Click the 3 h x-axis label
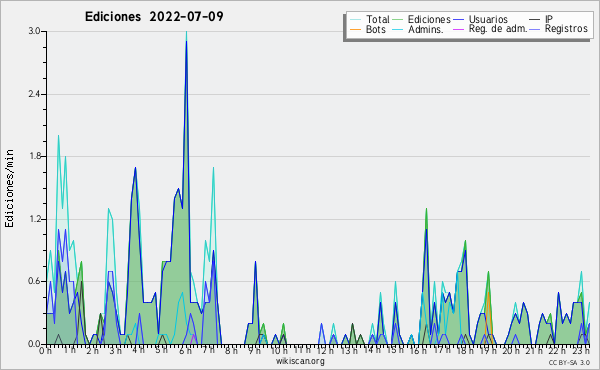Viewport: 600px width, 370px height. click(x=116, y=351)
